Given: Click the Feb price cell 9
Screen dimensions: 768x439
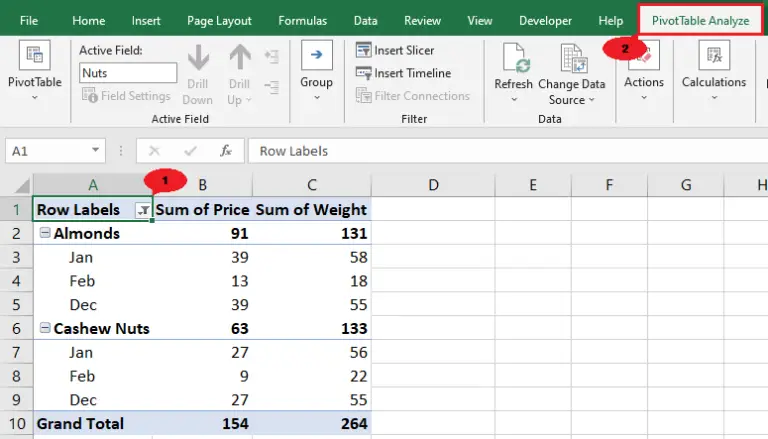Looking at the screenshot, I should tap(202, 376).
